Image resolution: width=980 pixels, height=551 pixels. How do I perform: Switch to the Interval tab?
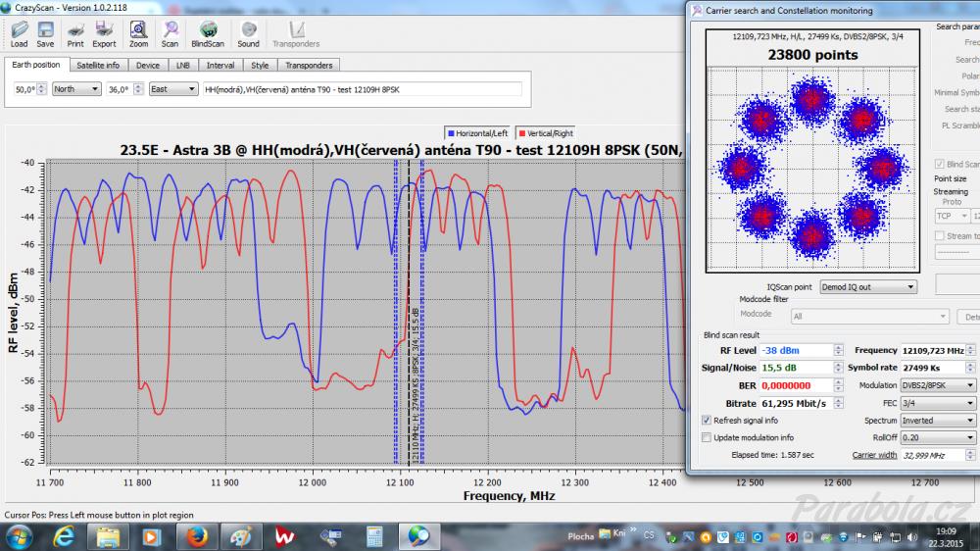point(220,65)
